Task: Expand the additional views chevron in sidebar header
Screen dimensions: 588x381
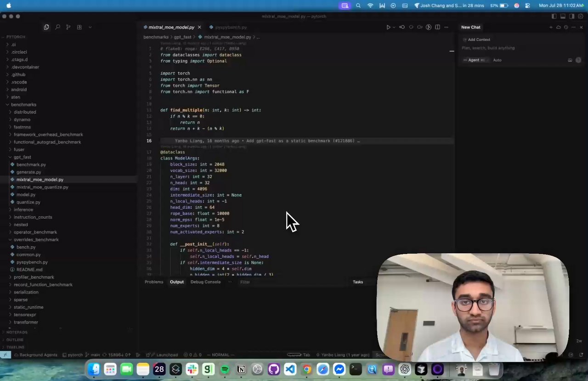Action: (x=90, y=27)
